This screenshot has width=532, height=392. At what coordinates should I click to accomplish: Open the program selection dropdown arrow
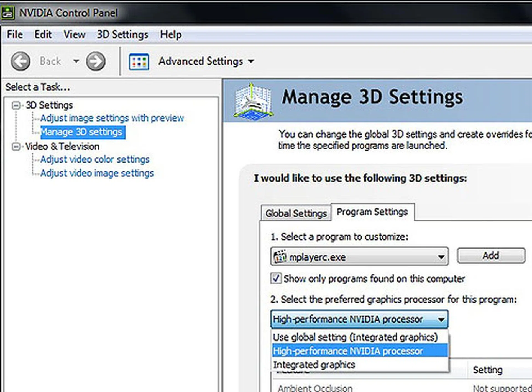coord(441,257)
